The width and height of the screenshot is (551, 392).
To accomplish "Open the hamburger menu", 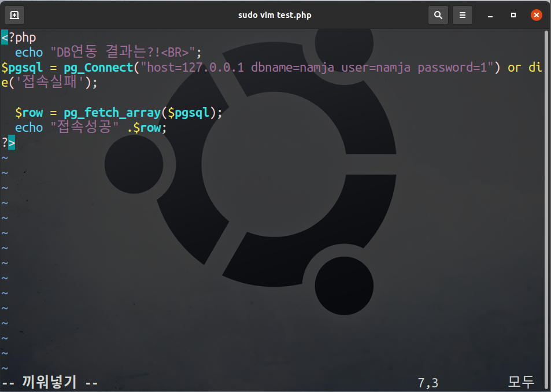I will (463, 15).
